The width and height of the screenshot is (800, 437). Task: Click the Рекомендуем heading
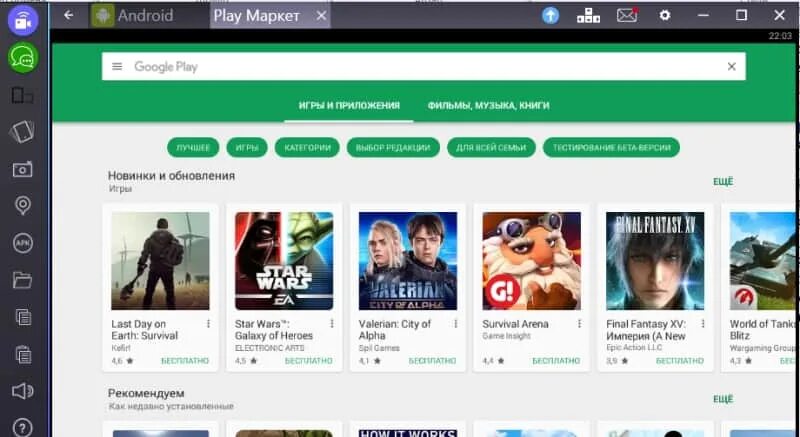click(146, 394)
